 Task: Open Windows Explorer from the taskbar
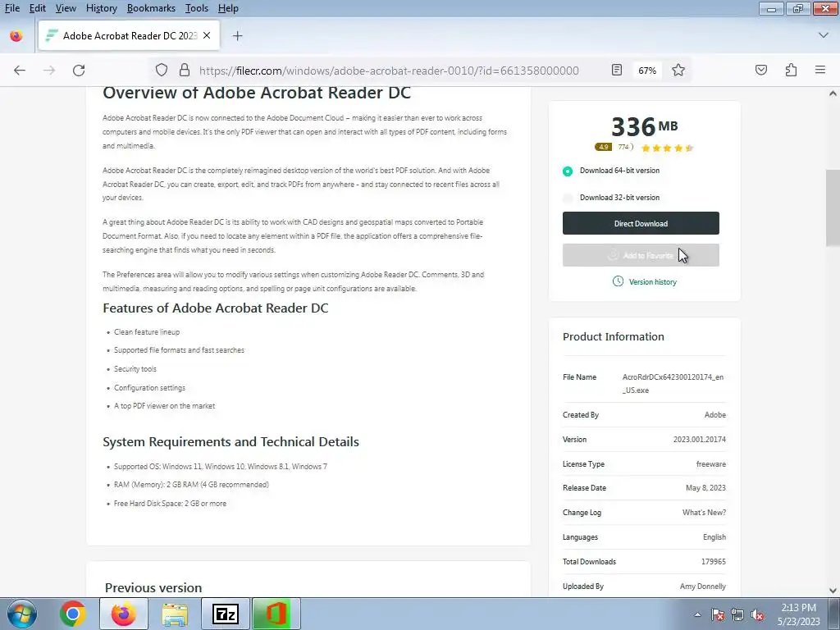[x=175, y=614]
